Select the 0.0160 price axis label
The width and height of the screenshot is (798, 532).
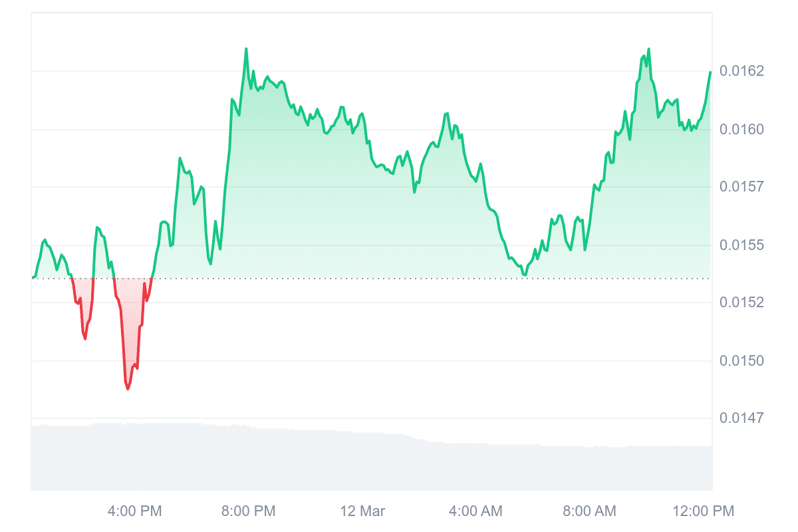pos(741,129)
